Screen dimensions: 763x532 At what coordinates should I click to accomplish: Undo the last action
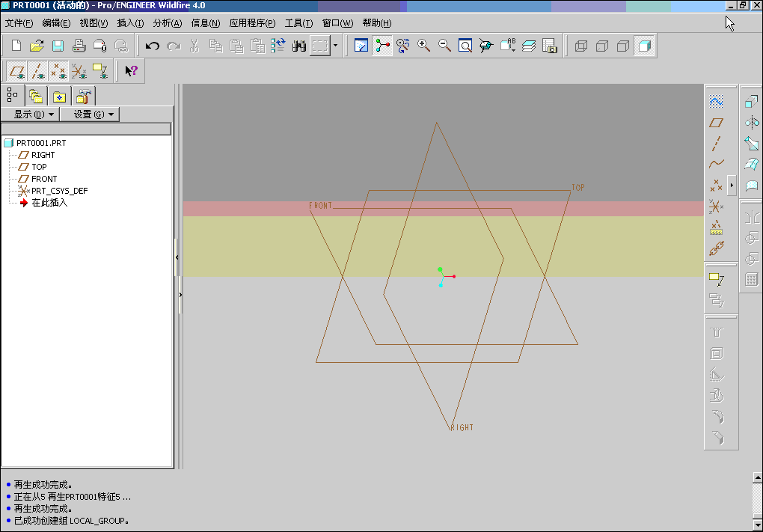153,46
